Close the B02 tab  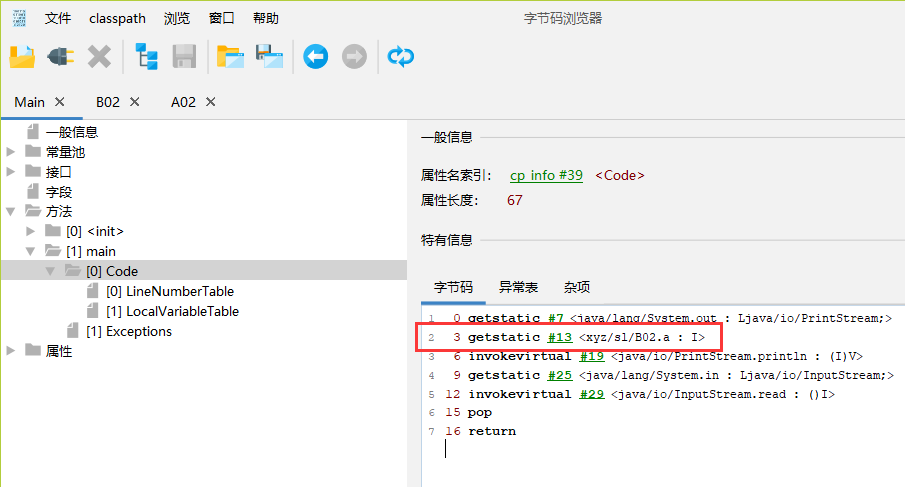point(134,102)
